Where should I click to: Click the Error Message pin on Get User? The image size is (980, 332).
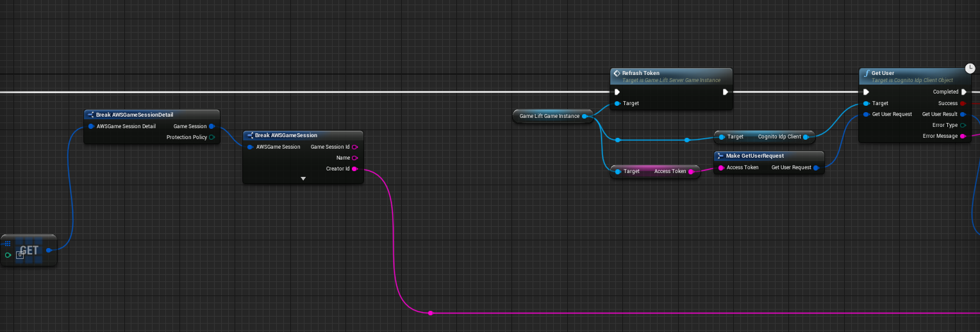(x=963, y=136)
